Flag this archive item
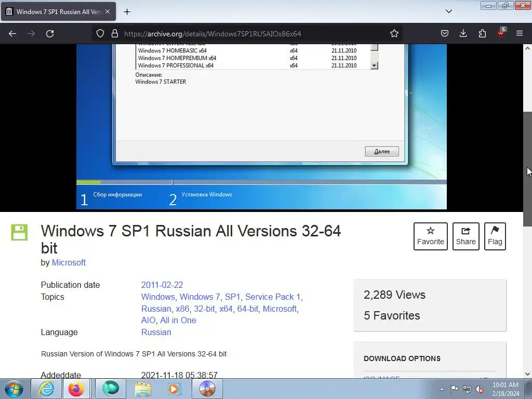532x399 pixels. [495, 236]
